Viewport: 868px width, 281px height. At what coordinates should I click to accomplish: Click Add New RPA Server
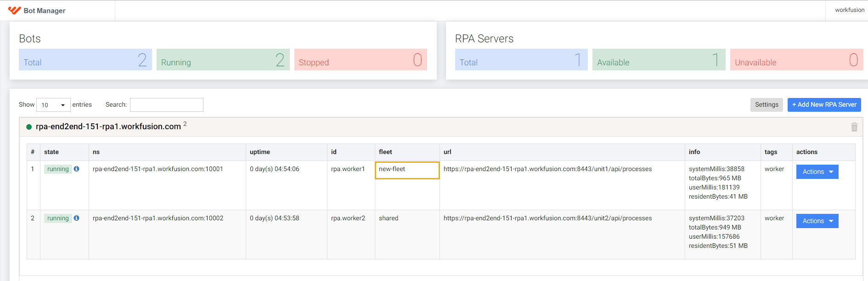[824, 105]
